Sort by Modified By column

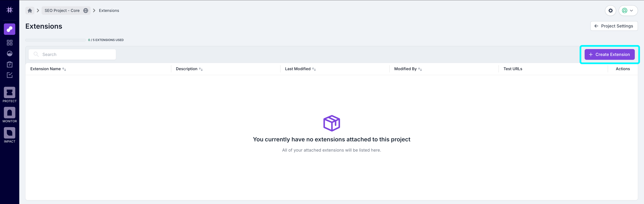408,69
